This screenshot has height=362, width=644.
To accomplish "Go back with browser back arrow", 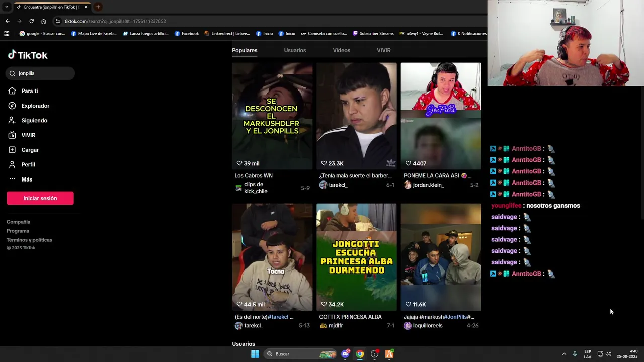I will [x=7, y=21].
